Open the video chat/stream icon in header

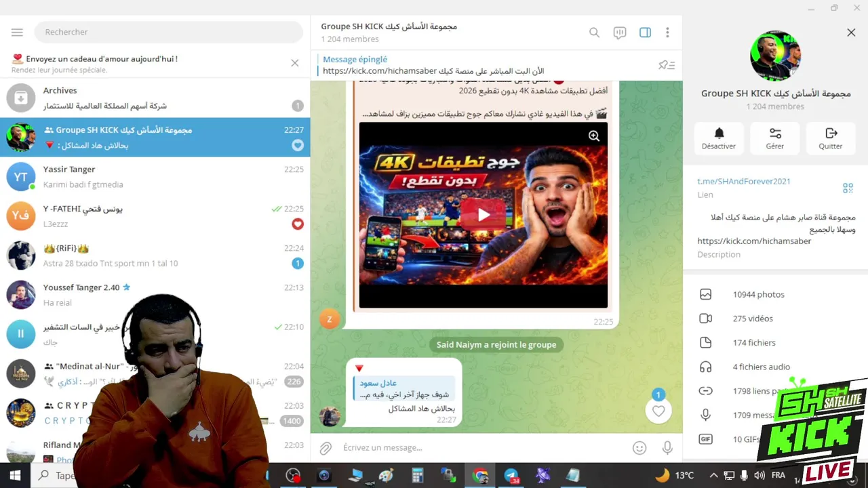(x=619, y=33)
